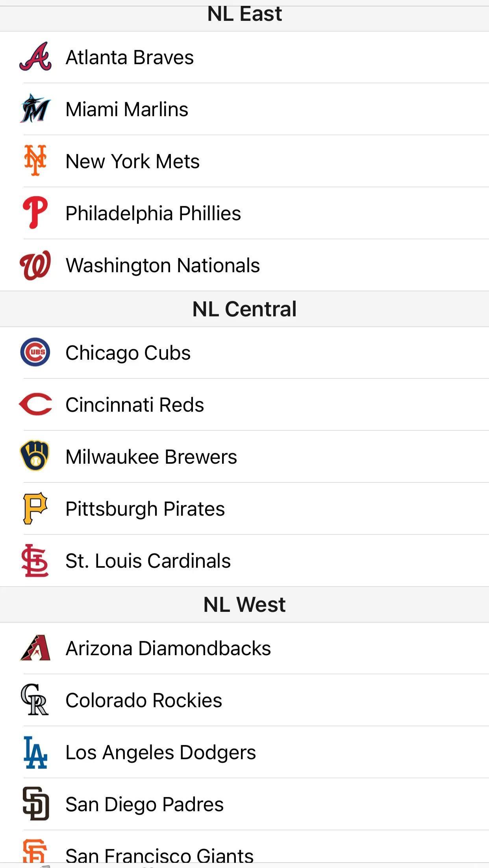Tap the Chicago Cubs logo icon
Viewport: 489px width, 868px height.
pos(35,352)
